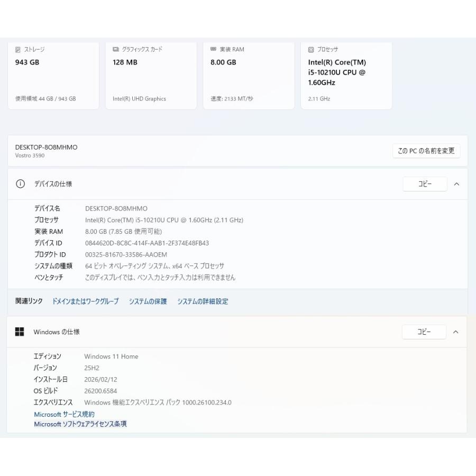Select the 8.00 GB RAM card
This screenshot has width=476, height=476.
pos(249,75)
